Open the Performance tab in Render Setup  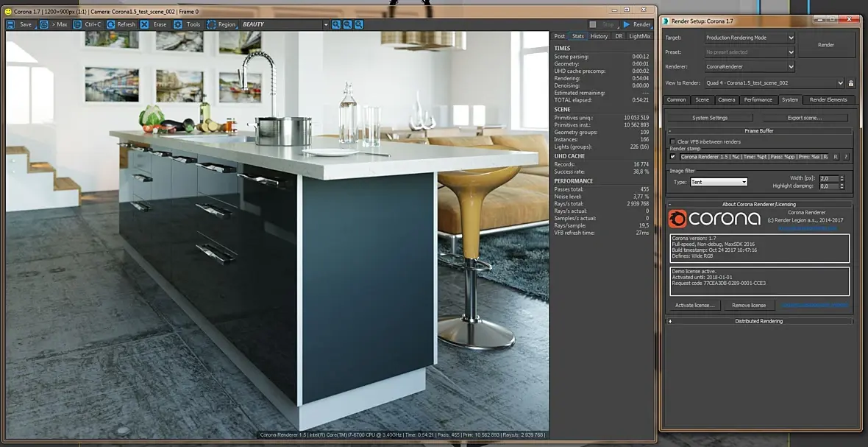pos(758,99)
